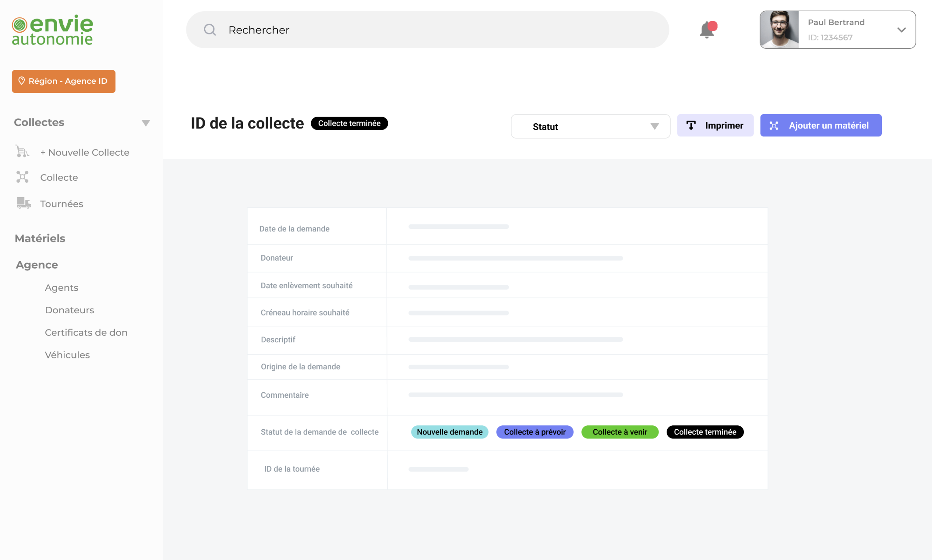Select the Tournées truck icon
This screenshot has height=560, width=932.
coord(24,203)
